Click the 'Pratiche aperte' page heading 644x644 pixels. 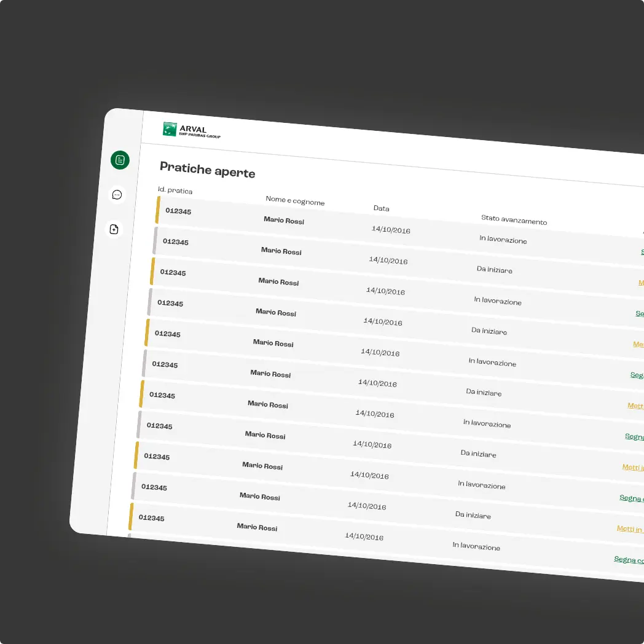[x=207, y=170]
